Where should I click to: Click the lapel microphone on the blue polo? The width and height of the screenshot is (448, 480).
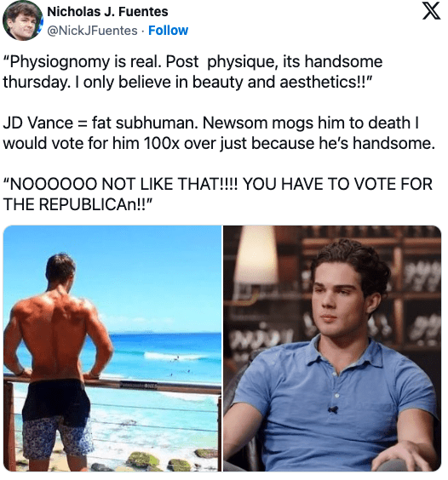coord(332,409)
